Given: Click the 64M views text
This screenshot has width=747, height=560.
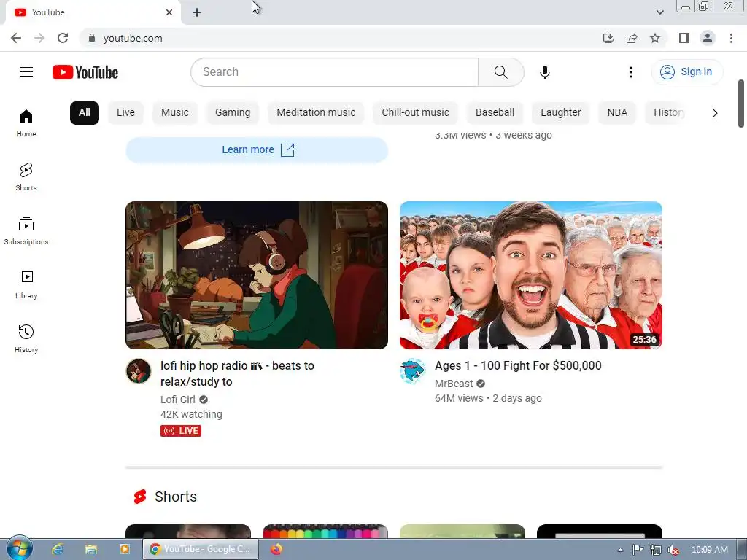Looking at the screenshot, I should coord(459,398).
